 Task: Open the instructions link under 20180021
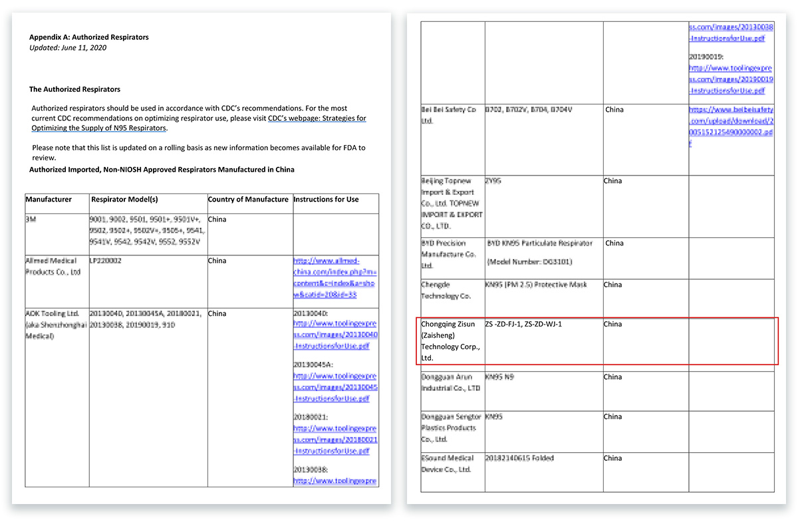(335, 440)
